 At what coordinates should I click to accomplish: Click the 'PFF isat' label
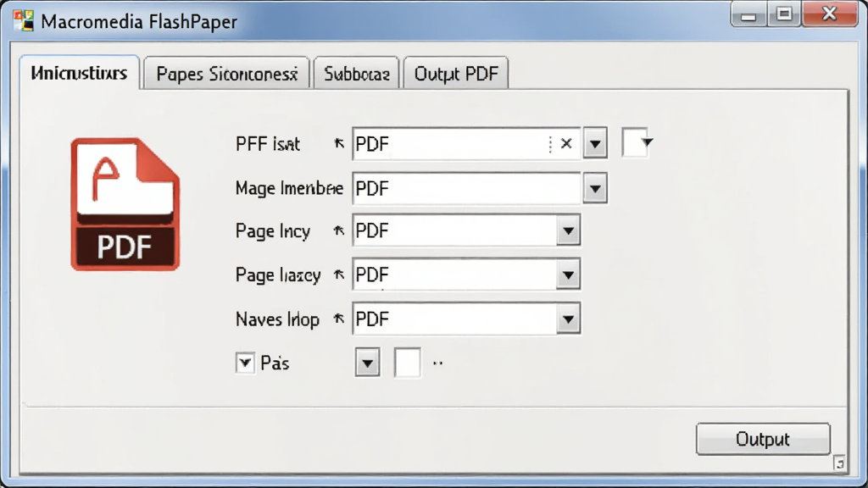click(x=268, y=144)
